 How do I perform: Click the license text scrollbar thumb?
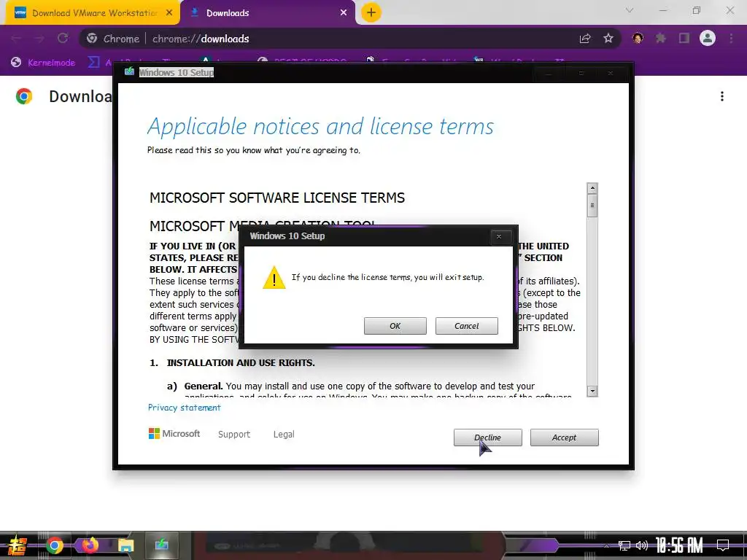coord(592,205)
